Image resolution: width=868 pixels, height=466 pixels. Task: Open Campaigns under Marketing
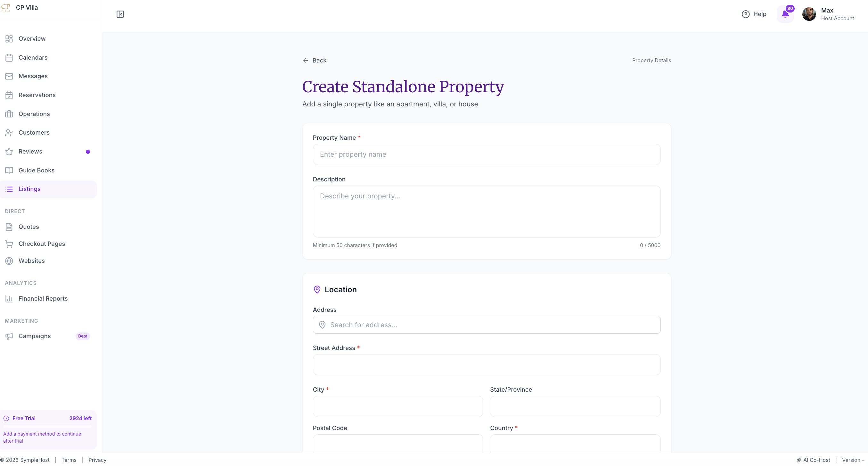(x=48, y=336)
